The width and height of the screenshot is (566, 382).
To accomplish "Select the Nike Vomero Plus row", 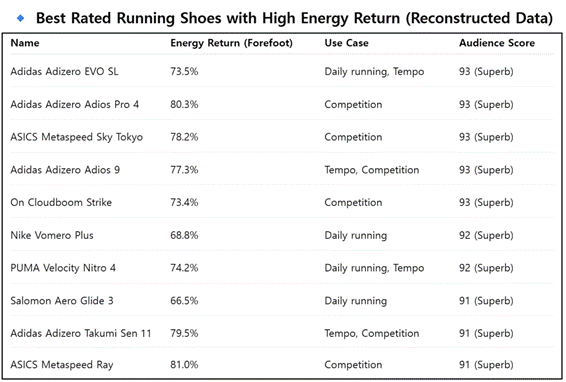I will click(x=282, y=235).
